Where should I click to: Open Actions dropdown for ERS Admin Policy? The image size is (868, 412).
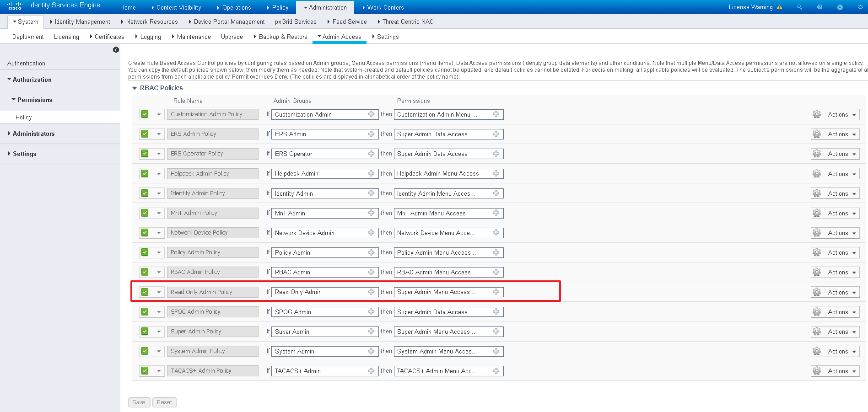tap(842, 134)
